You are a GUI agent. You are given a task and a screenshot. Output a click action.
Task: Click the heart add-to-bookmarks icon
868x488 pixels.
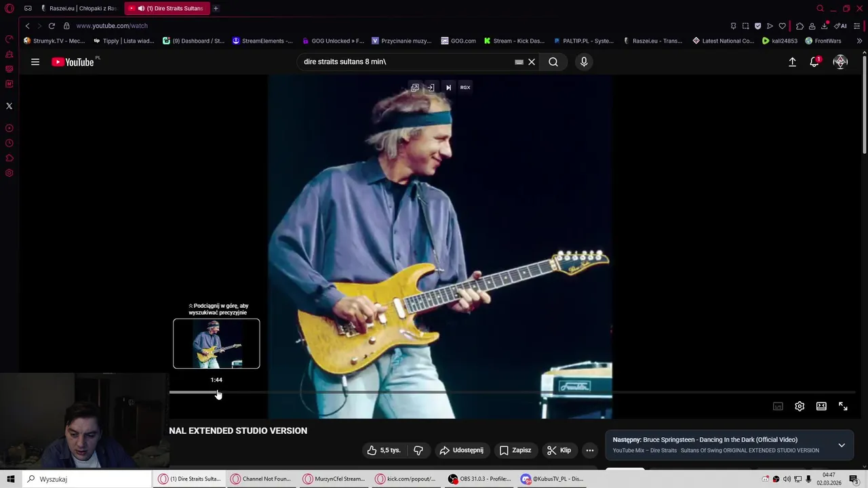[x=782, y=26]
